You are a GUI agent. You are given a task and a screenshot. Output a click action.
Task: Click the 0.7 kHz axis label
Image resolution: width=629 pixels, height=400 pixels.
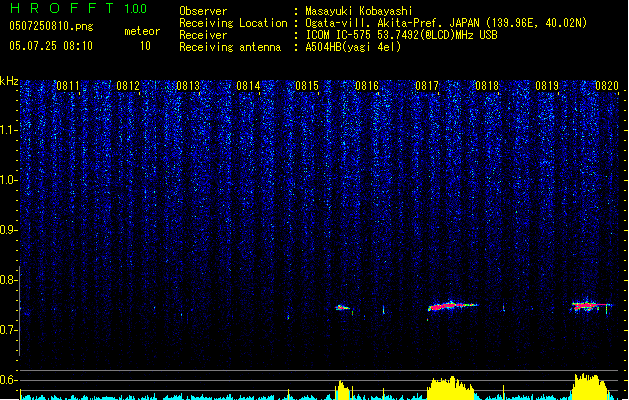8,330
